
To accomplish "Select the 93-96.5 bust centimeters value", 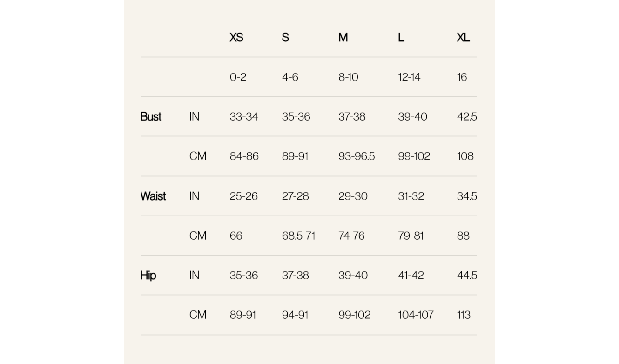I will click(357, 156).
